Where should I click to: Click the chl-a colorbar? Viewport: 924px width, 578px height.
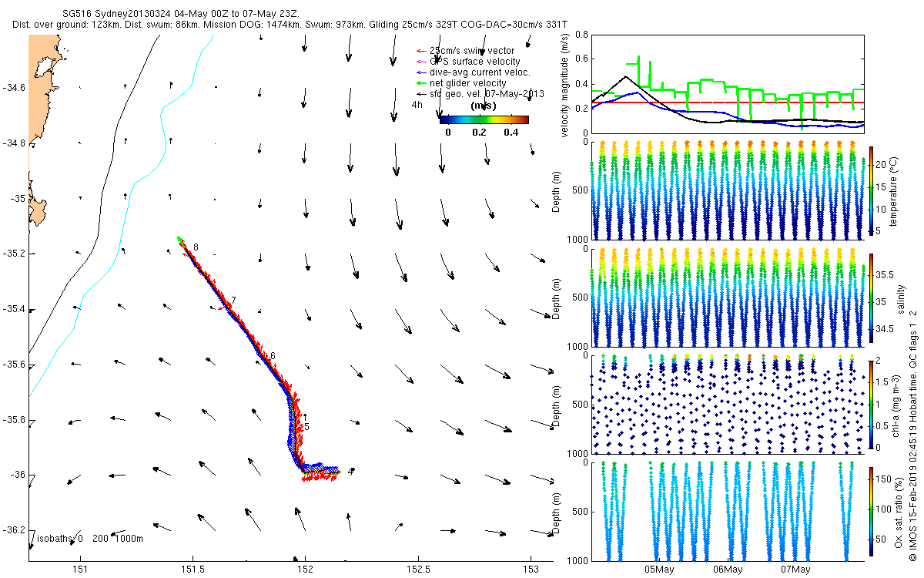(871, 404)
